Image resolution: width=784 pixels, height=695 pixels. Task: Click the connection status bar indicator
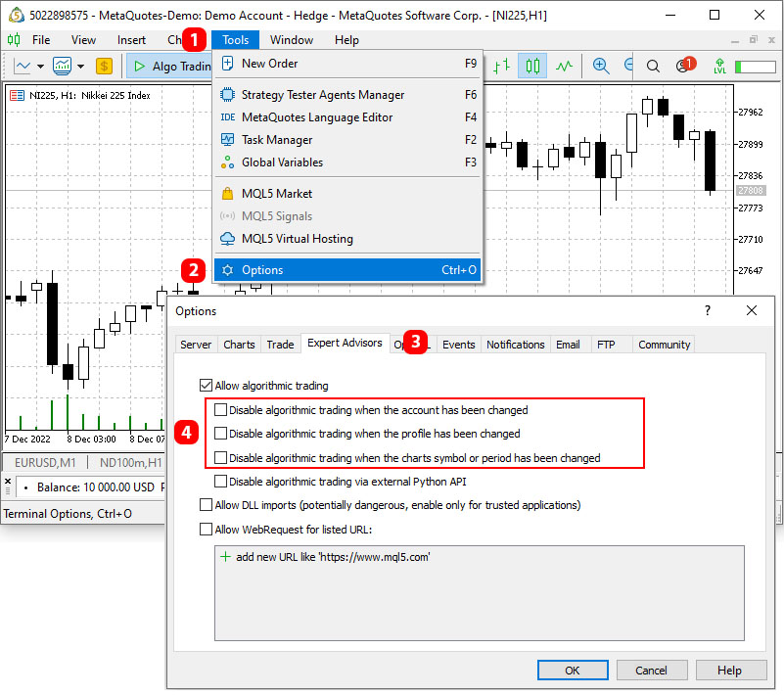[x=755, y=67]
